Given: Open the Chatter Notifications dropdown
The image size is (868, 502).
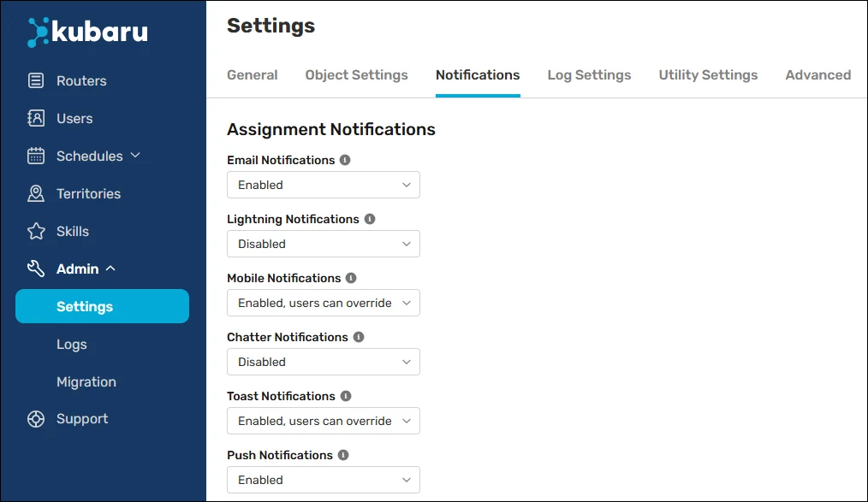Looking at the screenshot, I should pos(324,362).
